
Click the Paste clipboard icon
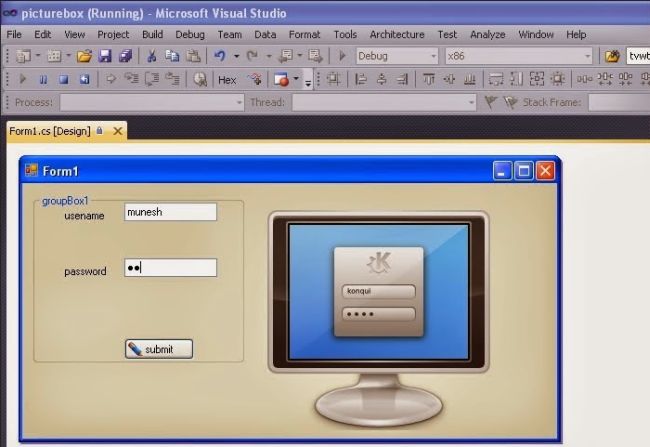[193, 56]
